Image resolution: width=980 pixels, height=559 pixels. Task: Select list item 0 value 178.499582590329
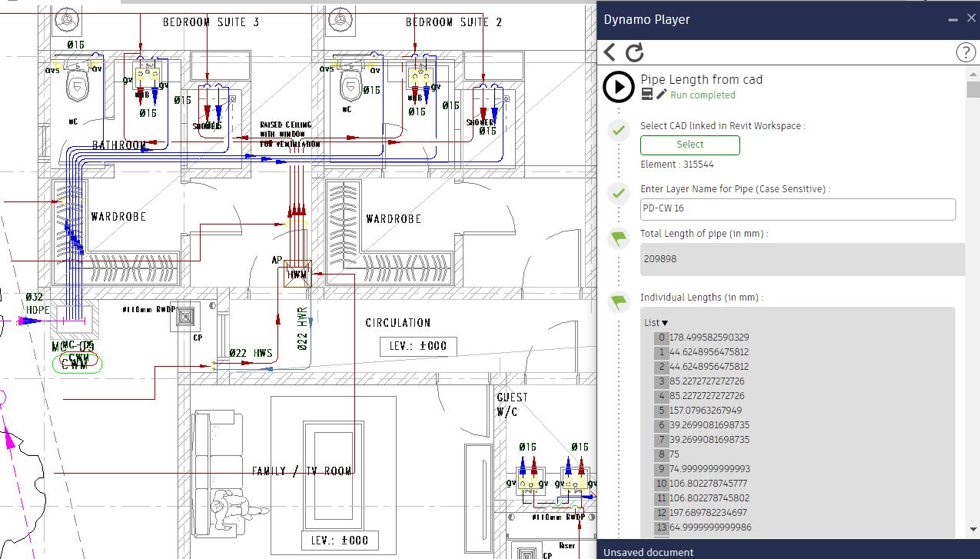tap(709, 338)
